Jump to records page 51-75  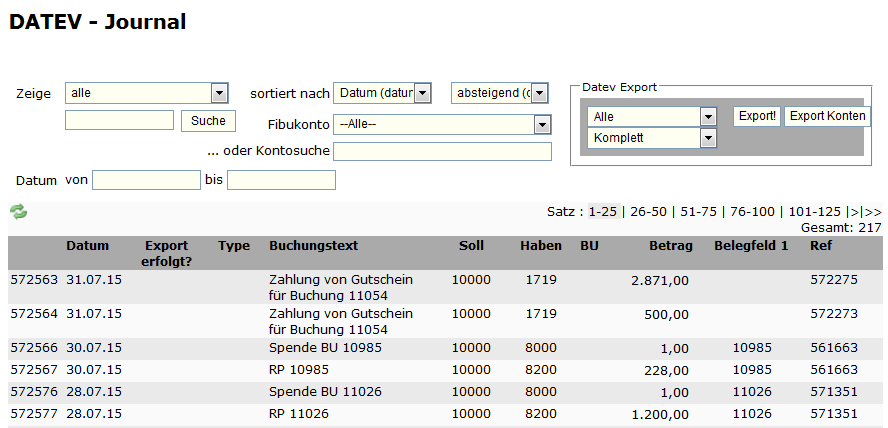[x=701, y=211]
